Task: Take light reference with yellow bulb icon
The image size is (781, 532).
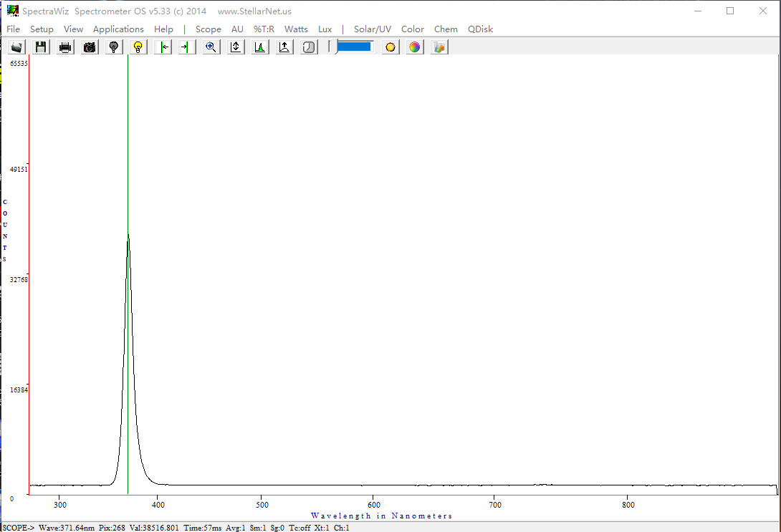Action: [138, 47]
